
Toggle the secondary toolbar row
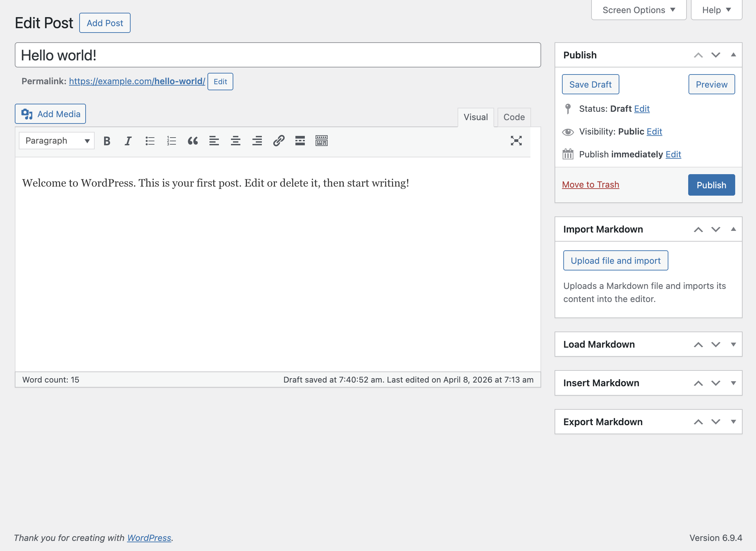click(x=321, y=141)
